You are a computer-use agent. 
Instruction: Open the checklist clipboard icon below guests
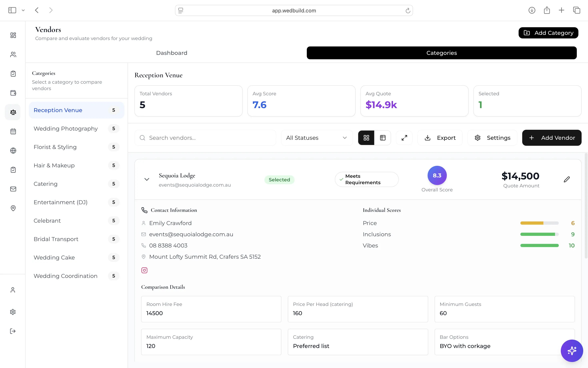[13, 74]
